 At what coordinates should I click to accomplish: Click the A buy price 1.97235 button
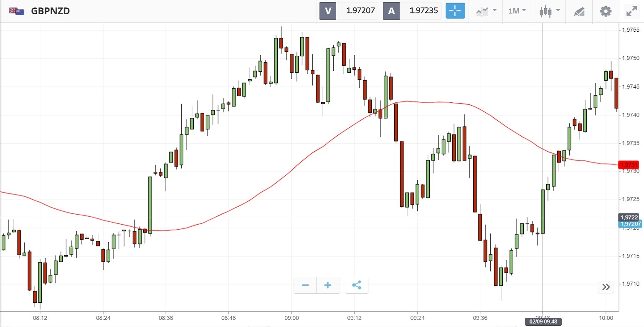tap(412, 11)
